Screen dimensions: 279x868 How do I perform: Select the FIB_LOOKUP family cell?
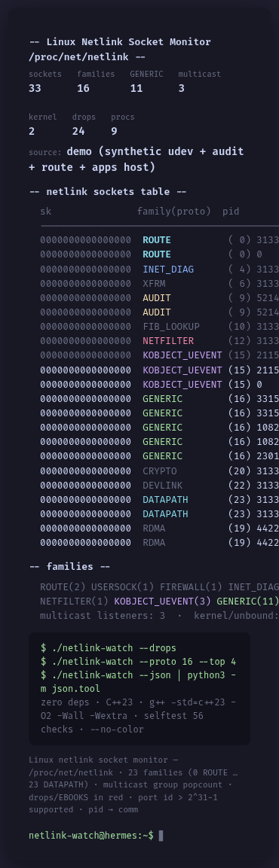(x=171, y=327)
